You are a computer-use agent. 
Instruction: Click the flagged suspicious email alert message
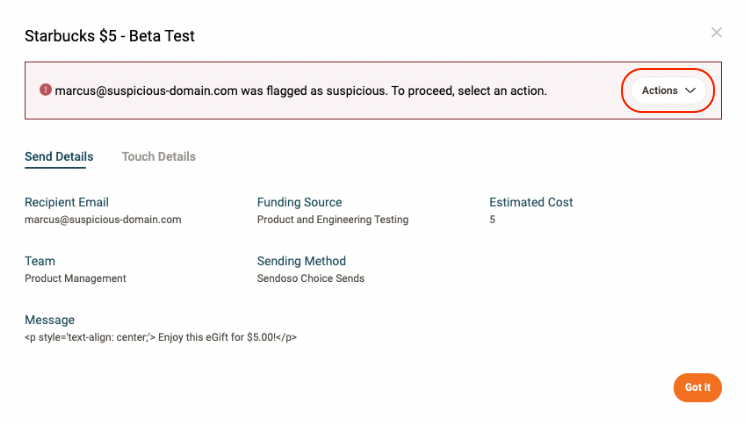click(300, 90)
